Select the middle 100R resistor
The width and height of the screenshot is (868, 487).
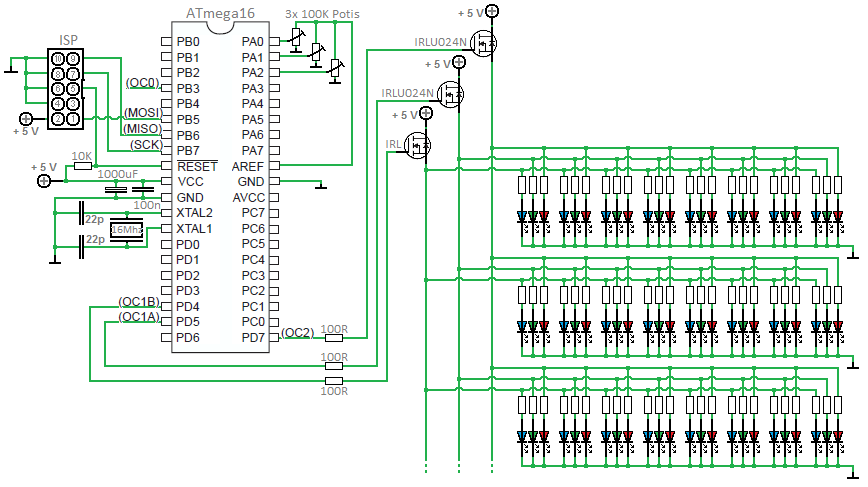pyautogui.click(x=333, y=366)
